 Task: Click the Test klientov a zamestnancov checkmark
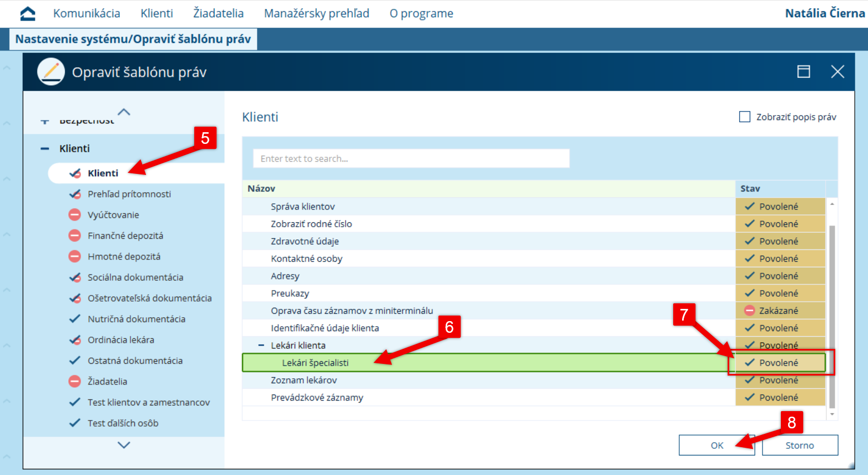(x=75, y=402)
